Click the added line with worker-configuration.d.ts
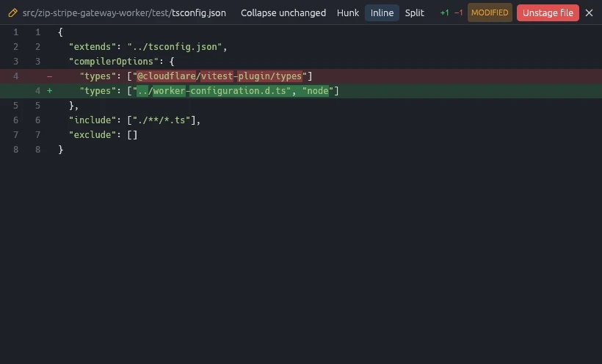 (x=301, y=90)
